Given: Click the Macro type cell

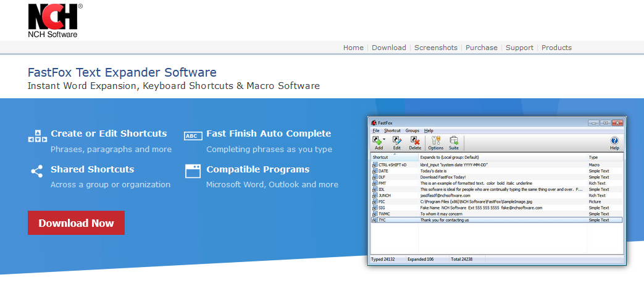Looking at the screenshot, I should tap(594, 164).
